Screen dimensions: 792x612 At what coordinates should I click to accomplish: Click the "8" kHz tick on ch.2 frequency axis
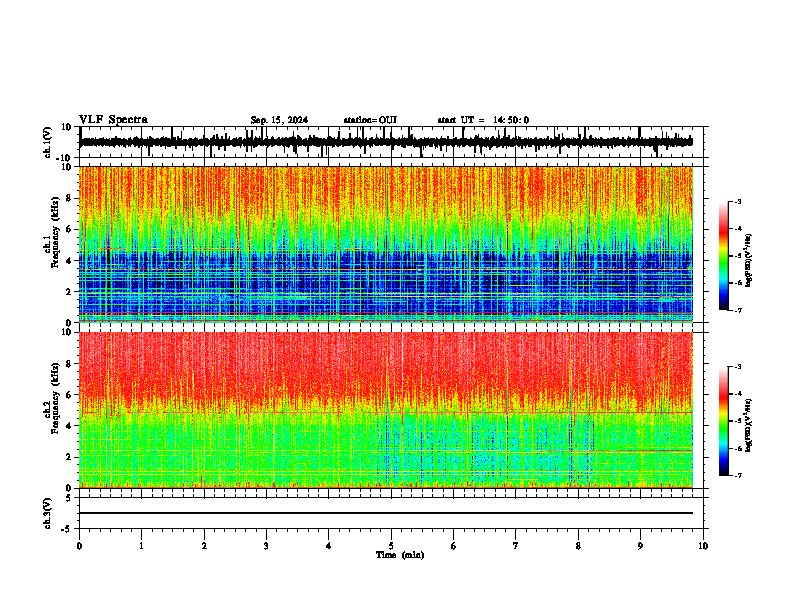[70, 364]
